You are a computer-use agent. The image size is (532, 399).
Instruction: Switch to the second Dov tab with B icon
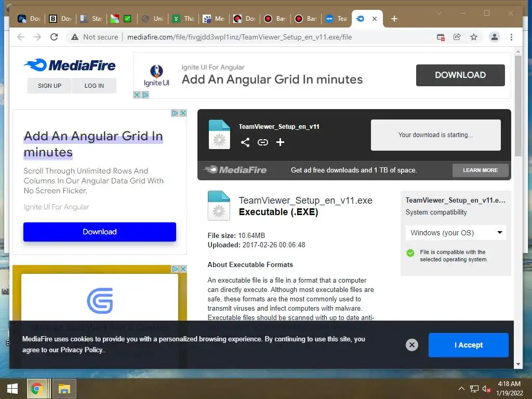(x=60, y=19)
